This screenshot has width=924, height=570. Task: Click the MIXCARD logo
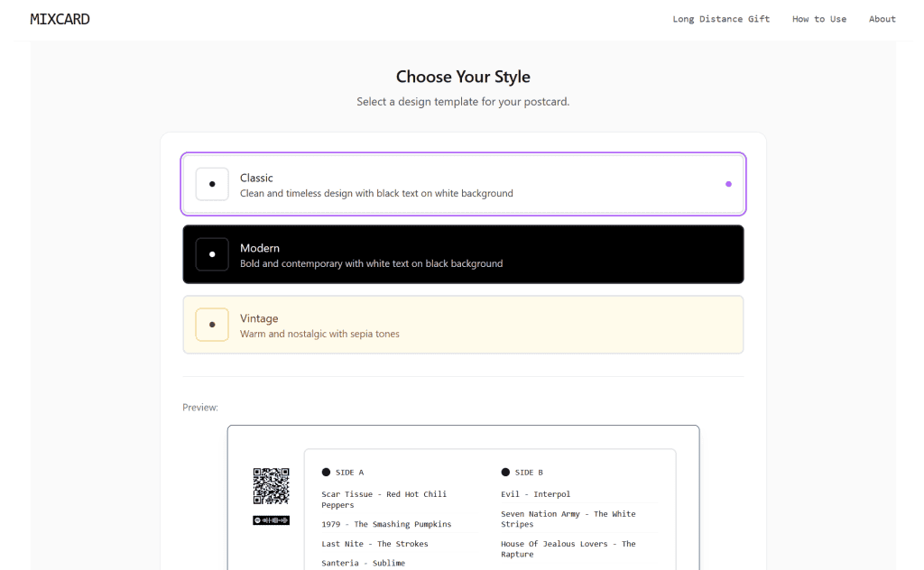point(60,19)
